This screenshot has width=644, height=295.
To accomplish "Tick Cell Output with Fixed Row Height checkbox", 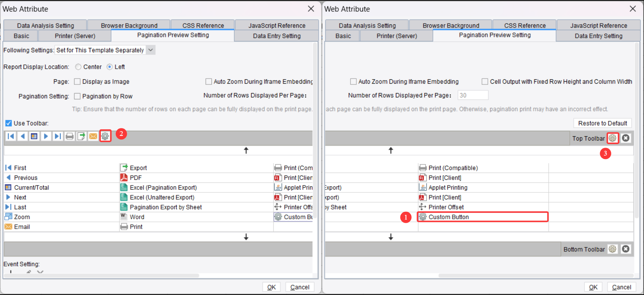I will click(x=485, y=82).
